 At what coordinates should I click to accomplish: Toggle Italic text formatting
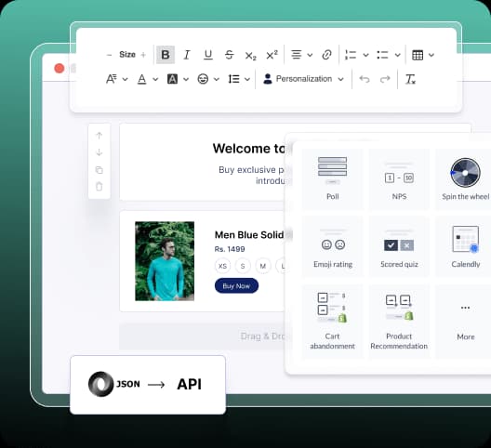(x=187, y=55)
